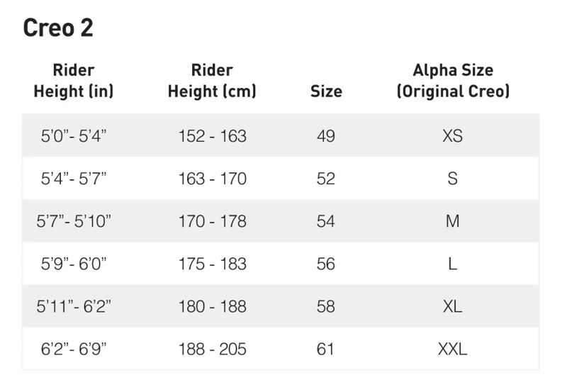The width and height of the screenshot is (567, 392).
Task: Click the XS alpha size cell
Action: [x=452, y=136]
